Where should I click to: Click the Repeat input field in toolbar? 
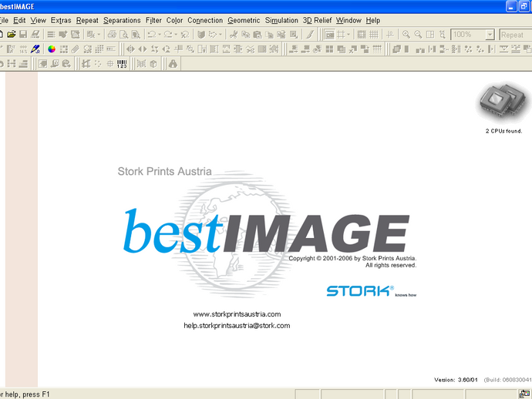tap(516, 35)
